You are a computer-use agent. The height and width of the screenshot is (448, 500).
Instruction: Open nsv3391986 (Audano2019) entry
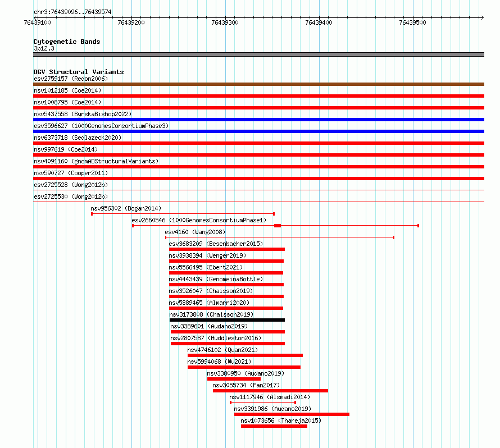tap(272, 409)
